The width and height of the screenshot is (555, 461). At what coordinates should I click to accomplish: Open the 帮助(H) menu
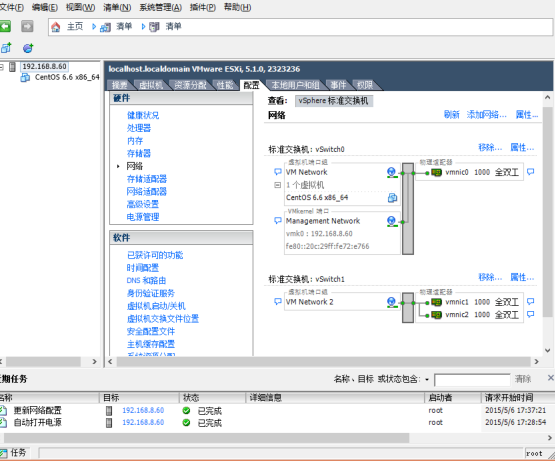[238, 7]
